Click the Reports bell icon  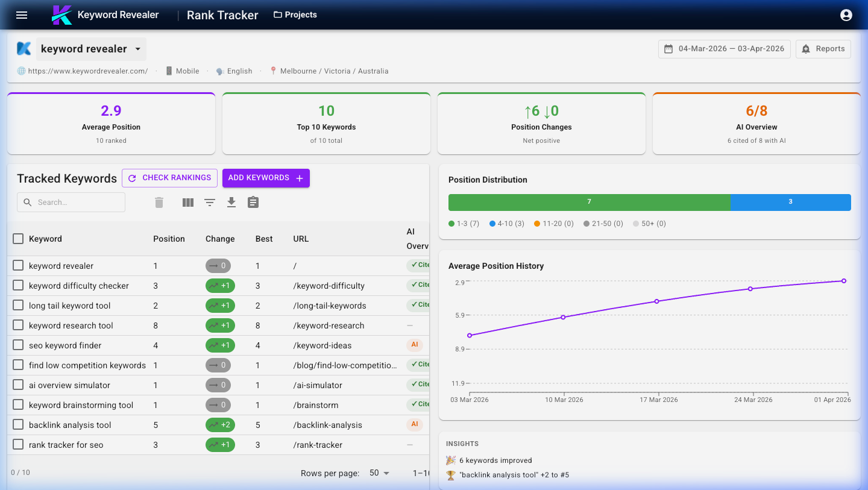806,49
